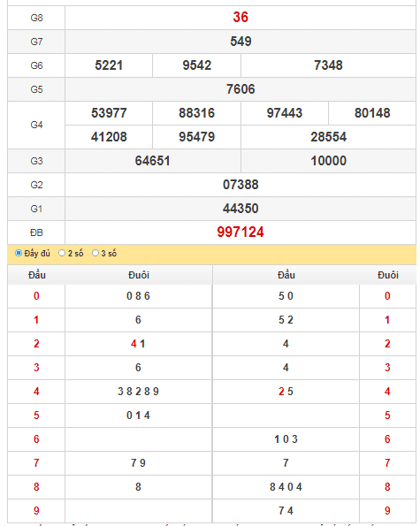Click the G2 result 07388
This screenshot has height=526, width=420.
241,185
